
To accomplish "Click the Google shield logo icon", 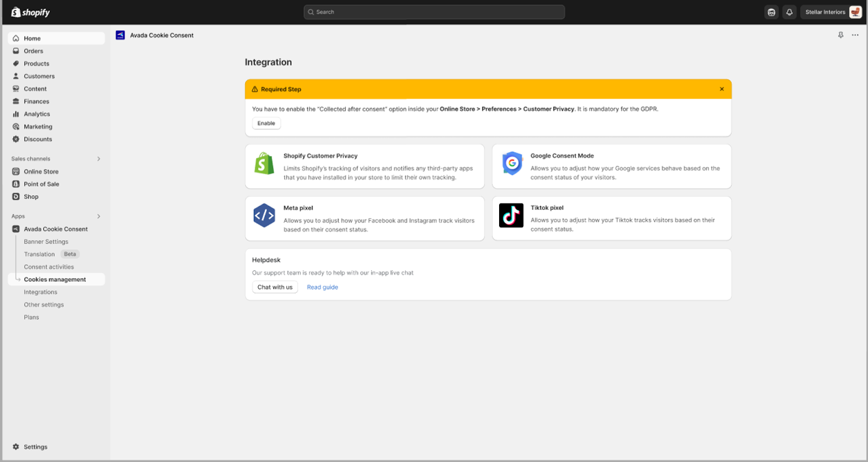I will pyautogui.click(x=512, y=163).
